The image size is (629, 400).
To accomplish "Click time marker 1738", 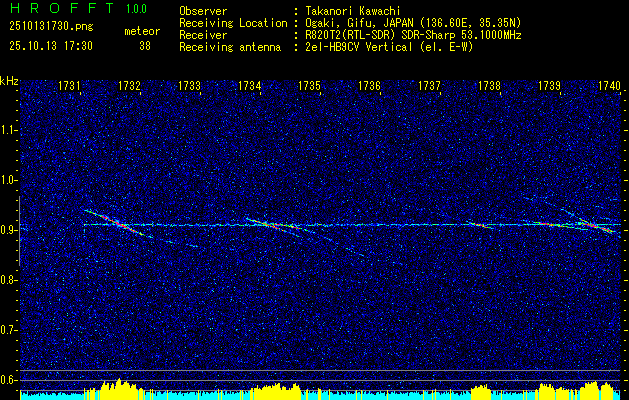I will [x=489, y=85].
